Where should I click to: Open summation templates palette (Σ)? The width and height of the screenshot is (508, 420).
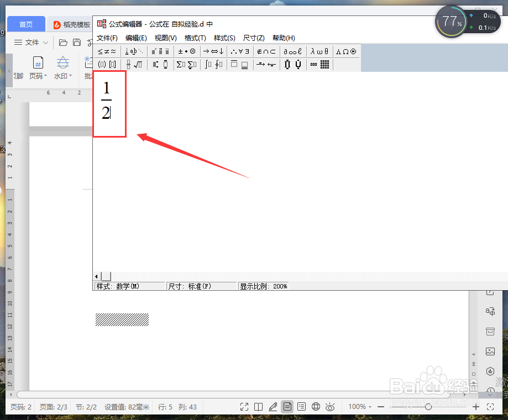coord(187,65)
